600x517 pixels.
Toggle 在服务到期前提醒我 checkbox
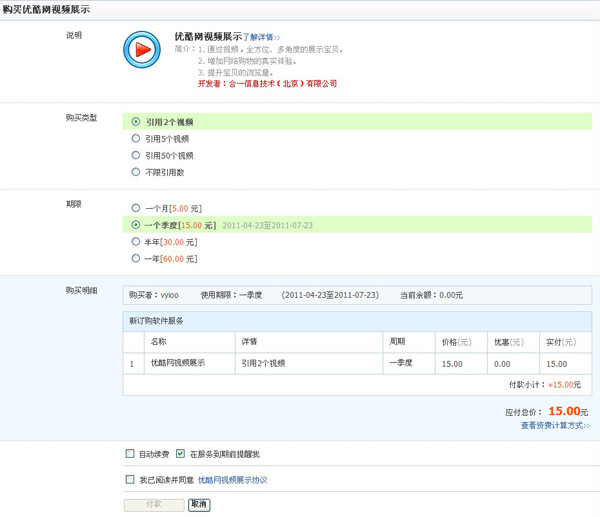[x=180, y=454]
